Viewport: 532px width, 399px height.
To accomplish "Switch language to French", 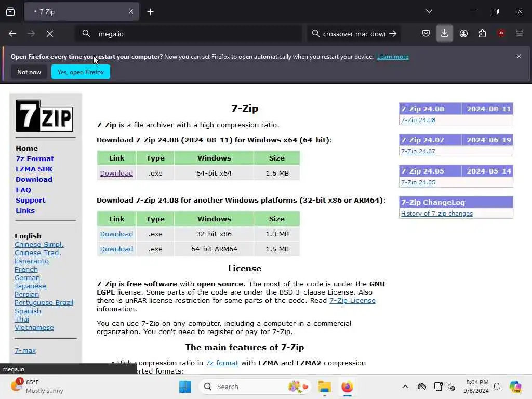I will coord(26,270).
